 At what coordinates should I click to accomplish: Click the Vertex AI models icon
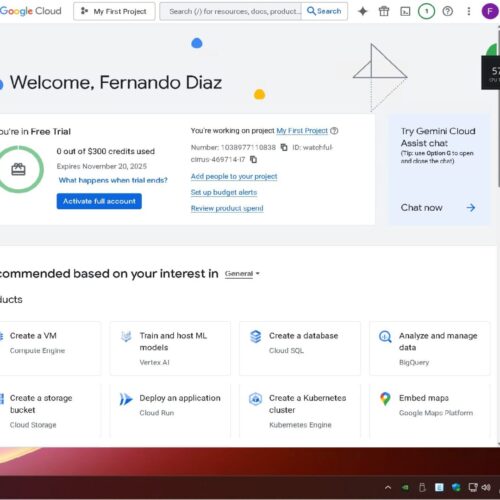(126, 336)
